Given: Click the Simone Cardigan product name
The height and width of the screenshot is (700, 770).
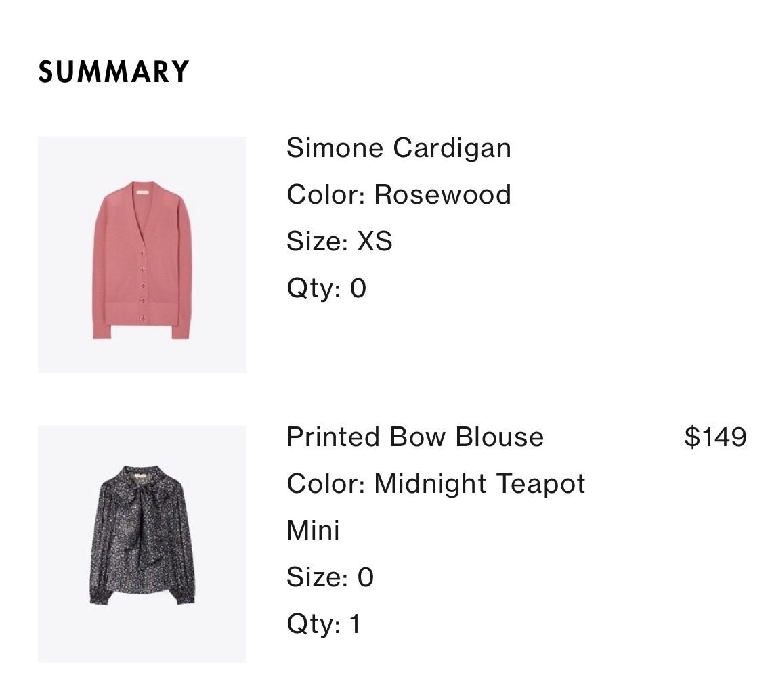Looking at the screenshot, I should click(x=398, y=148).
